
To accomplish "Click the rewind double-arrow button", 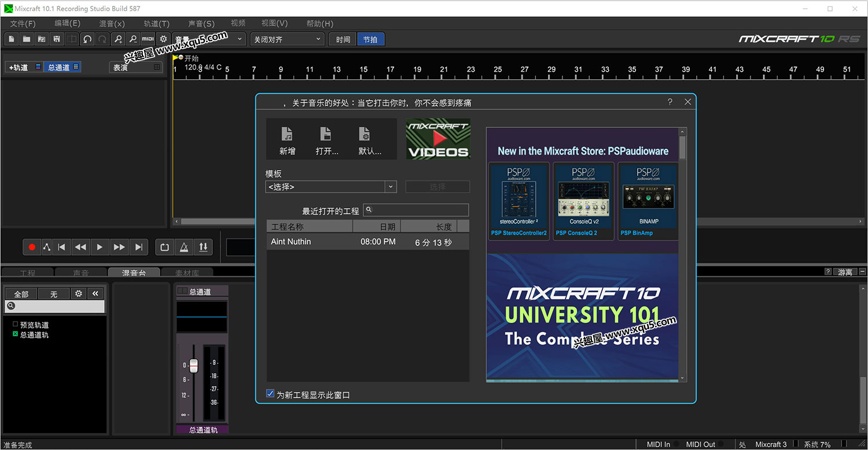I will [x=80, y=247].
